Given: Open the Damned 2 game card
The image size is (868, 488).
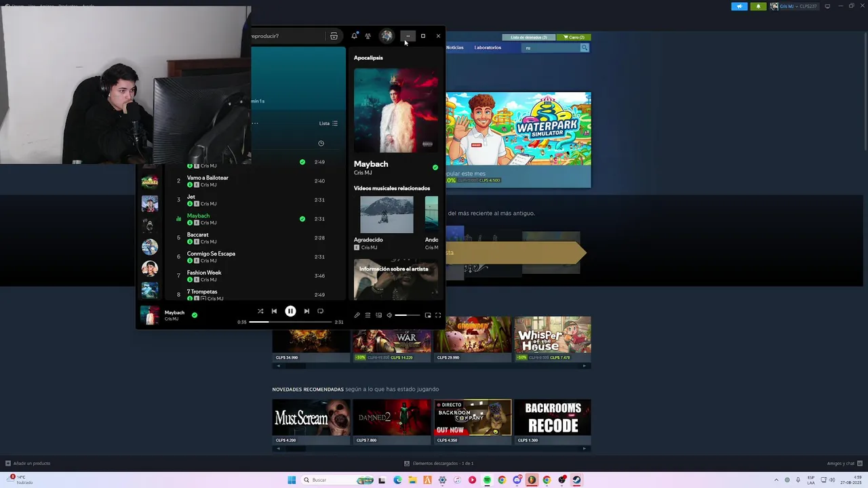Looking at the screenshot, I should (x=391, y=422).
